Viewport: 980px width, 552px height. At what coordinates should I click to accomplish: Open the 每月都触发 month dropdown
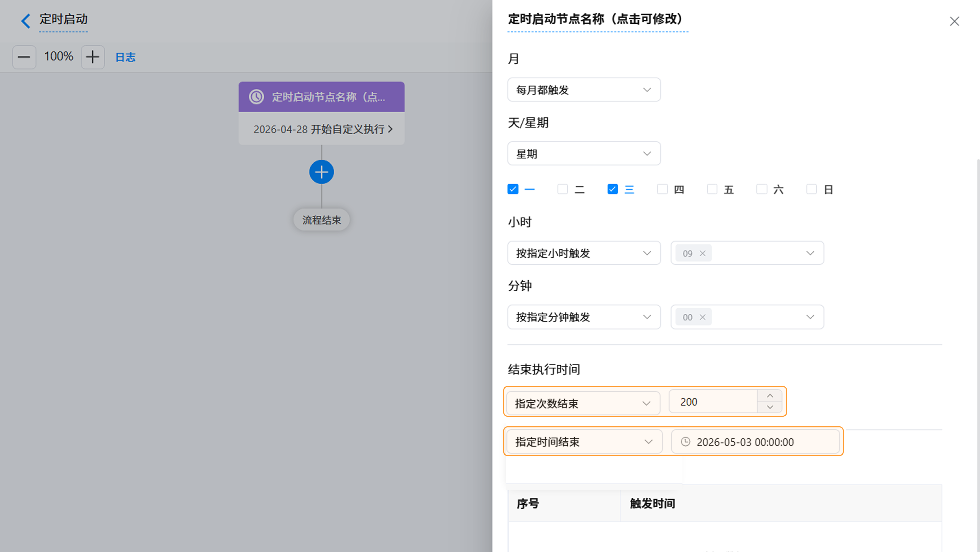coord(584,90)
